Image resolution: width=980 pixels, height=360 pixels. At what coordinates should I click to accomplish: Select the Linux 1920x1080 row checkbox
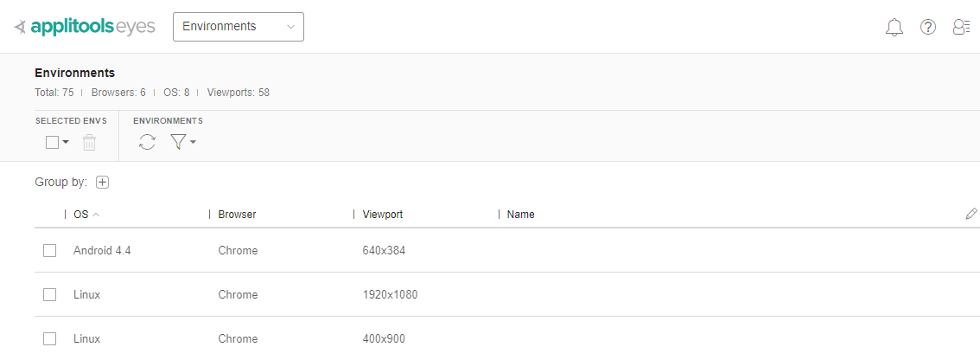(50, 294)
